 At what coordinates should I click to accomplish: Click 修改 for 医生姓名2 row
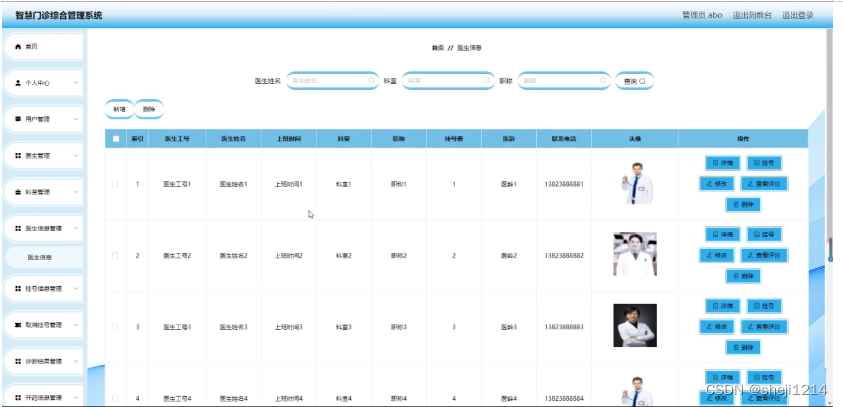tap(717, 255)
